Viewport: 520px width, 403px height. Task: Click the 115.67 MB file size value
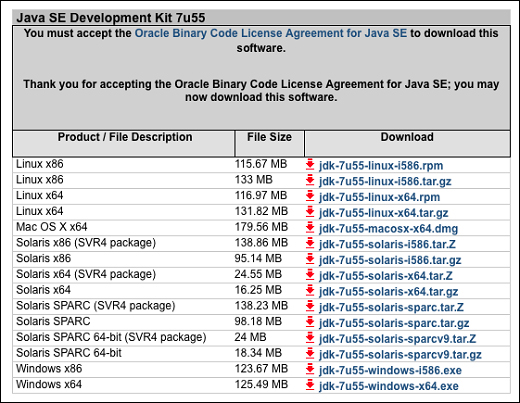[x=261, y=164]
